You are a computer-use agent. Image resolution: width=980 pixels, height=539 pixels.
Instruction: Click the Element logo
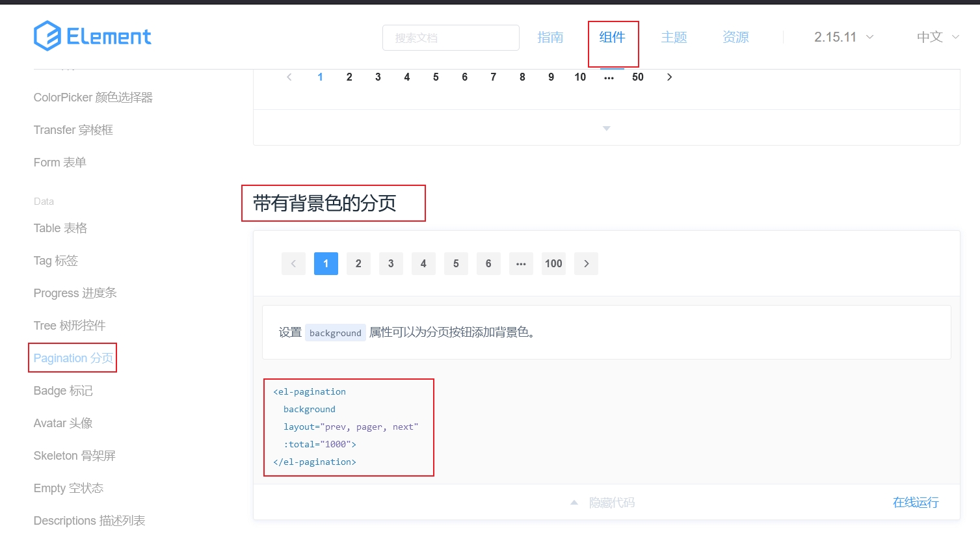(x=92, y=36)
